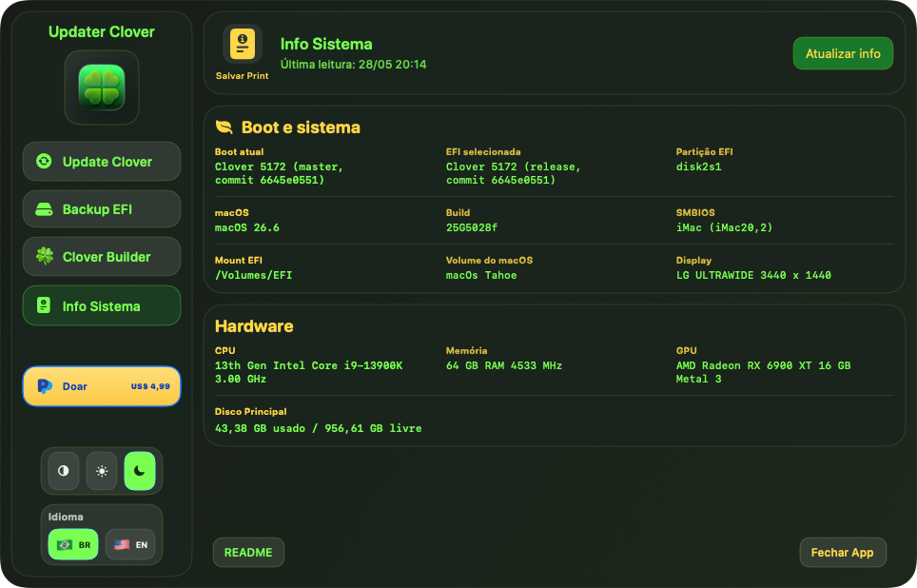
Task: Click the green clover app logo
Action: coord(102,88)
